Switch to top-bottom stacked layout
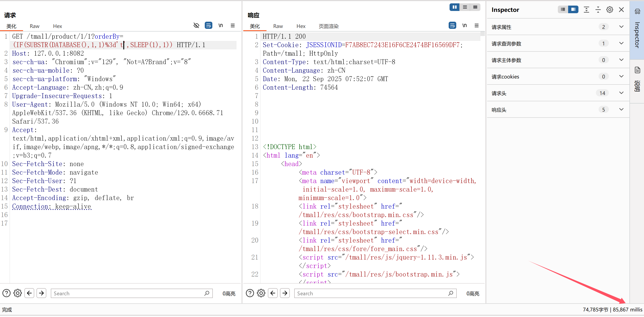 [x=465, y=7]
